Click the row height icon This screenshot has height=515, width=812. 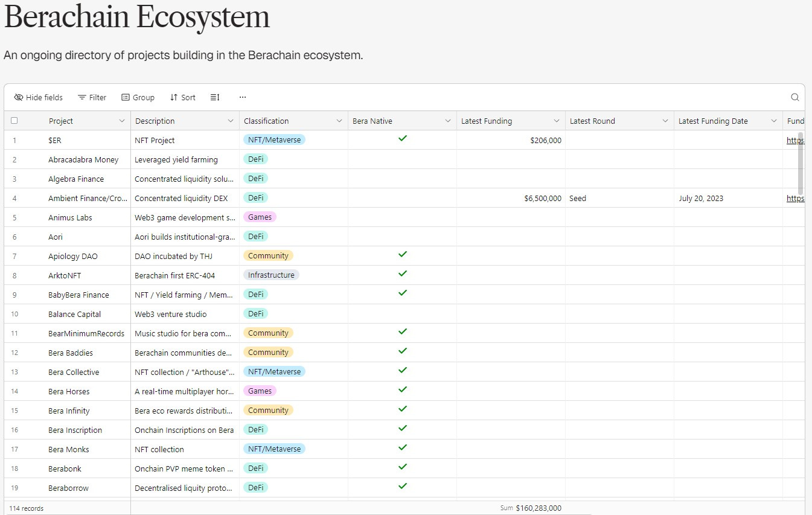215,97
